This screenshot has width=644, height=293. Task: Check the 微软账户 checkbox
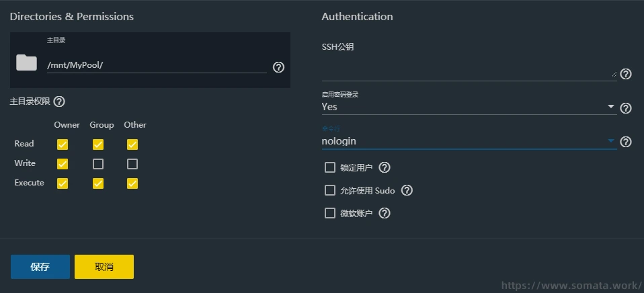pyautogui.click(x=330, y=213)
